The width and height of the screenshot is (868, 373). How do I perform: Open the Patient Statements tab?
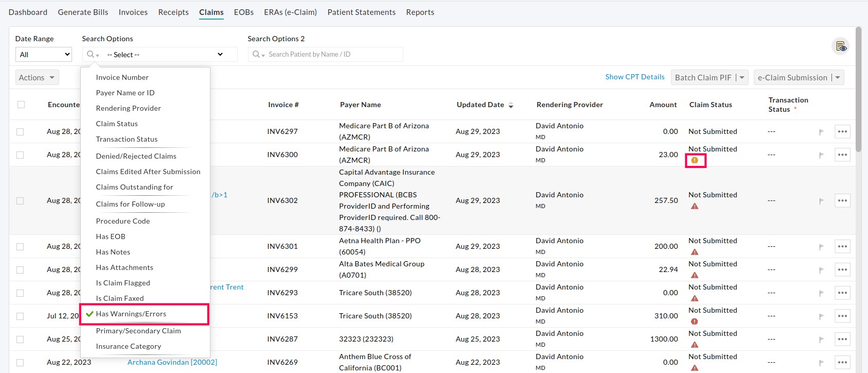pyautogui.click(x=361, y=12)
